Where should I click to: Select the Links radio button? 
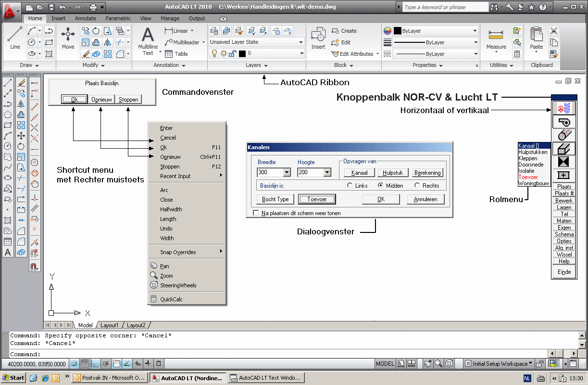point(350,185)
